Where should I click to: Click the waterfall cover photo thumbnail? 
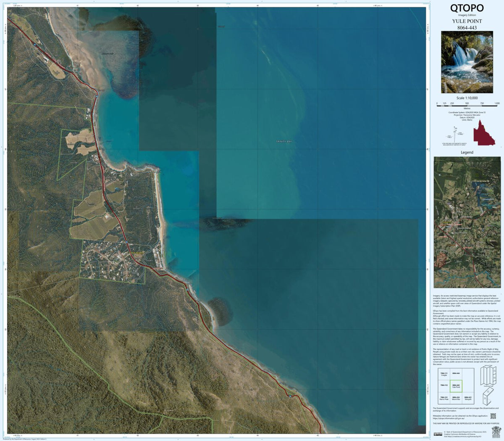[467, 63]
